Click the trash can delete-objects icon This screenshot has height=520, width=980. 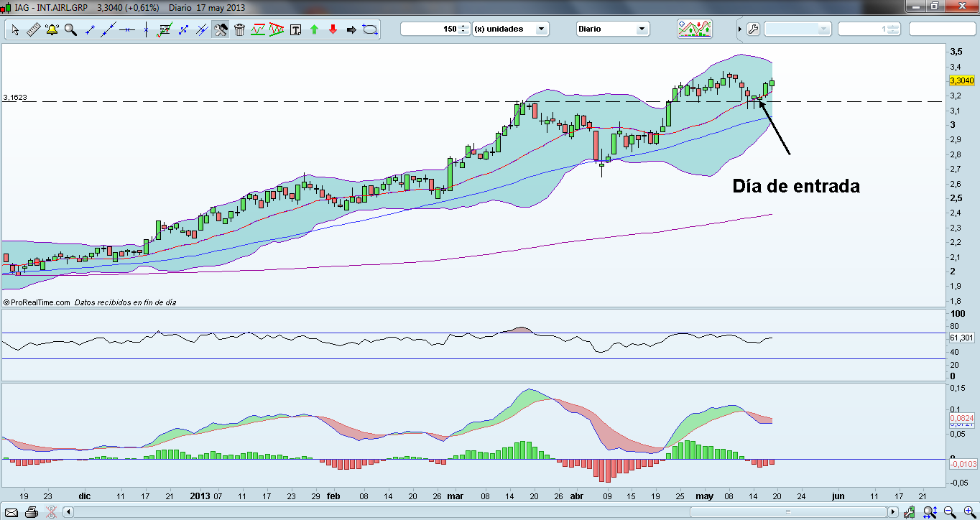239,29
